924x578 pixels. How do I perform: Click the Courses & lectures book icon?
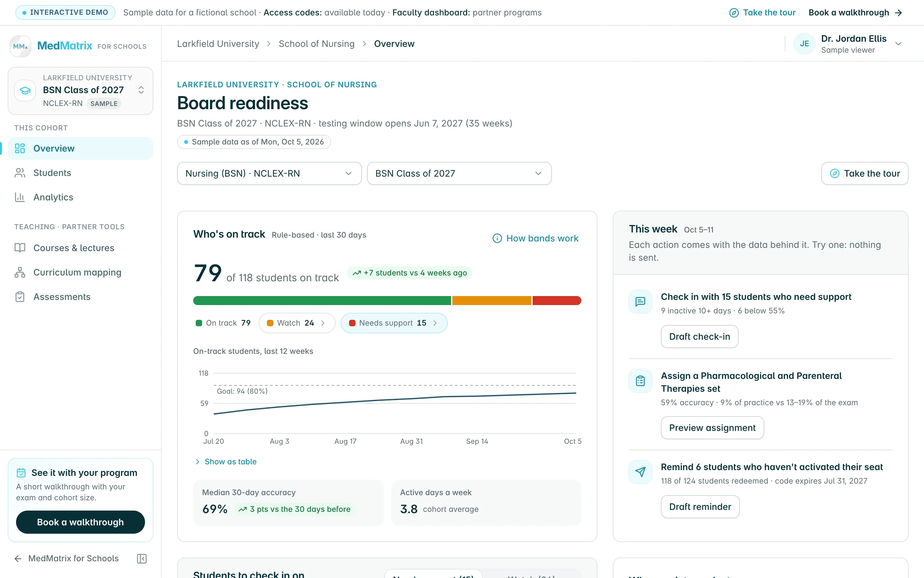coord(20,248)
